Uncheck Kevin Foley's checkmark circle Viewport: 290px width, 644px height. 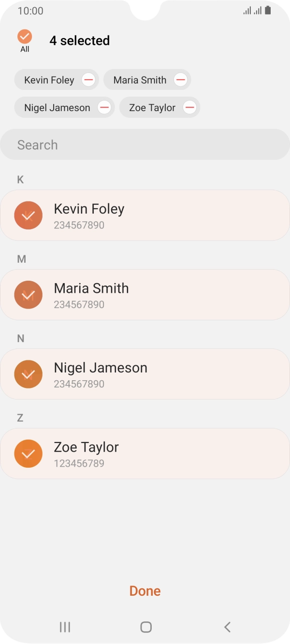(29, 215)
